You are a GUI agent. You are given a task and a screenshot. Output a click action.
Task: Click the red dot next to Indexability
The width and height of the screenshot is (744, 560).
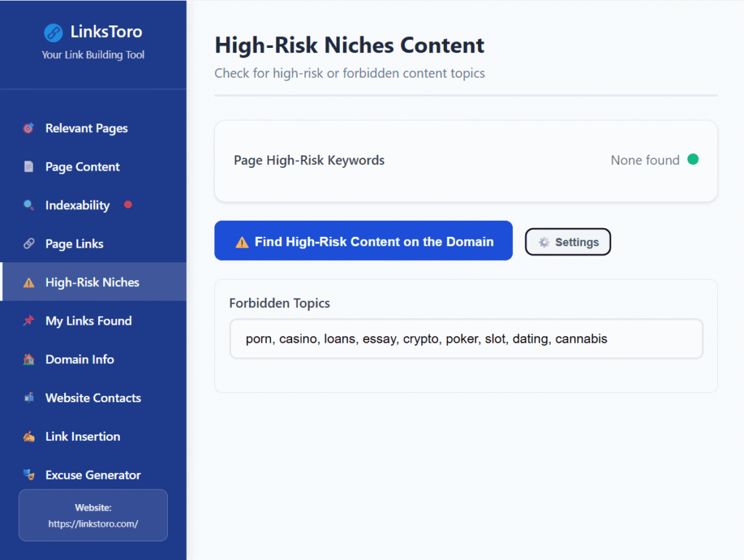(128, 205)
